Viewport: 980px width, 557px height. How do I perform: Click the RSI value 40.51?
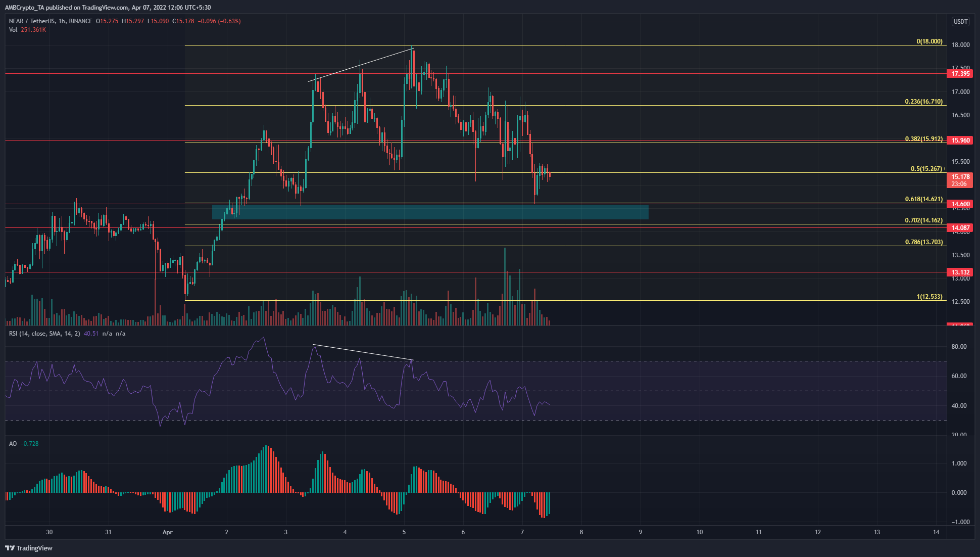click(x=91, y=334)
